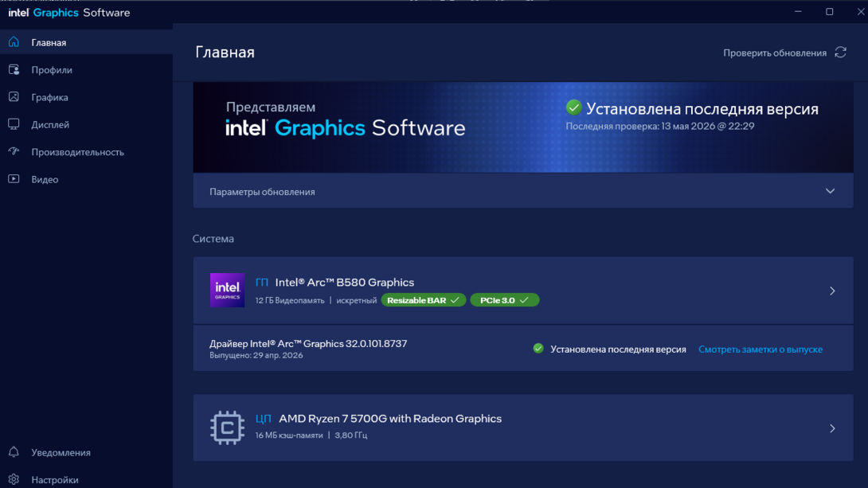Open Уведомления in sidebar
The width and height of the screenshot is (868, 488).
86,453
